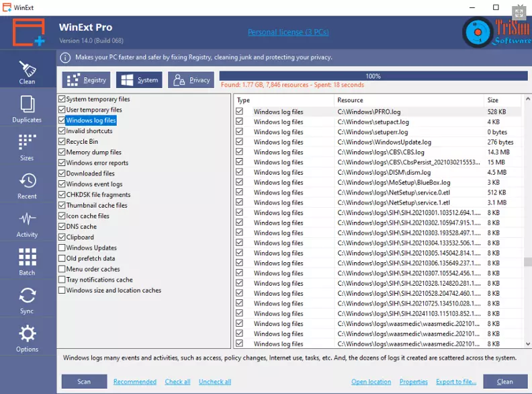Click the Uncheck all link
This screenshot has width=532, height=394.
pyautogui.click(x=214, y=382)
